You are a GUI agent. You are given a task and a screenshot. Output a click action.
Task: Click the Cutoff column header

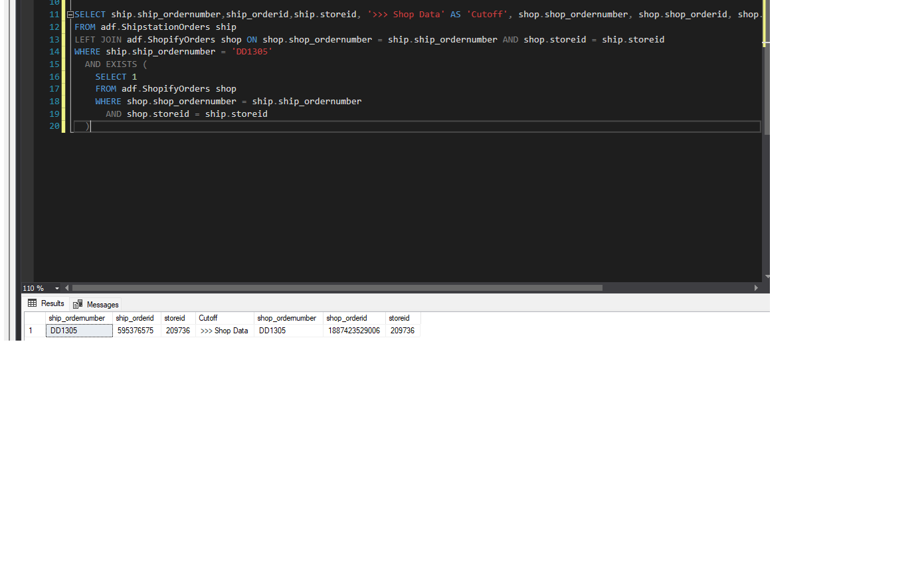coord(208,318)
